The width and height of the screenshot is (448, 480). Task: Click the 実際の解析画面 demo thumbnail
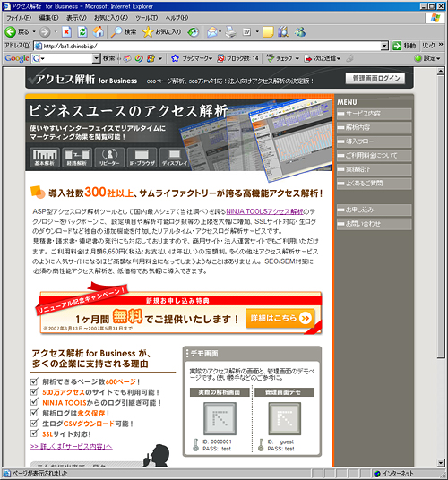pos(220,418)
